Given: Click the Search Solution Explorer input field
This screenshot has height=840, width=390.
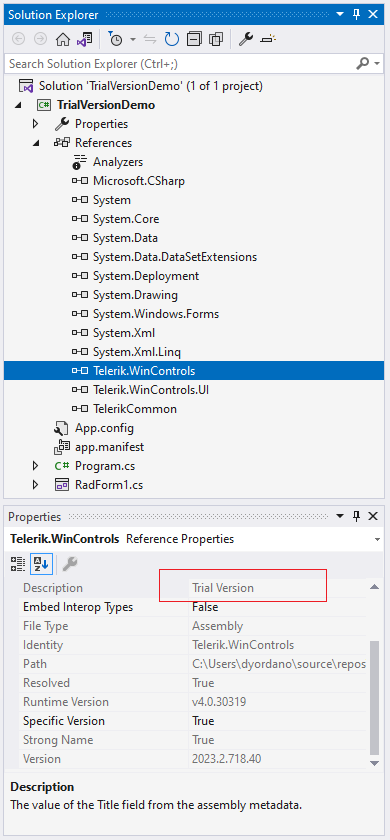Looking at the screenshot, I should pyautogui.click(x=180, y=64).
